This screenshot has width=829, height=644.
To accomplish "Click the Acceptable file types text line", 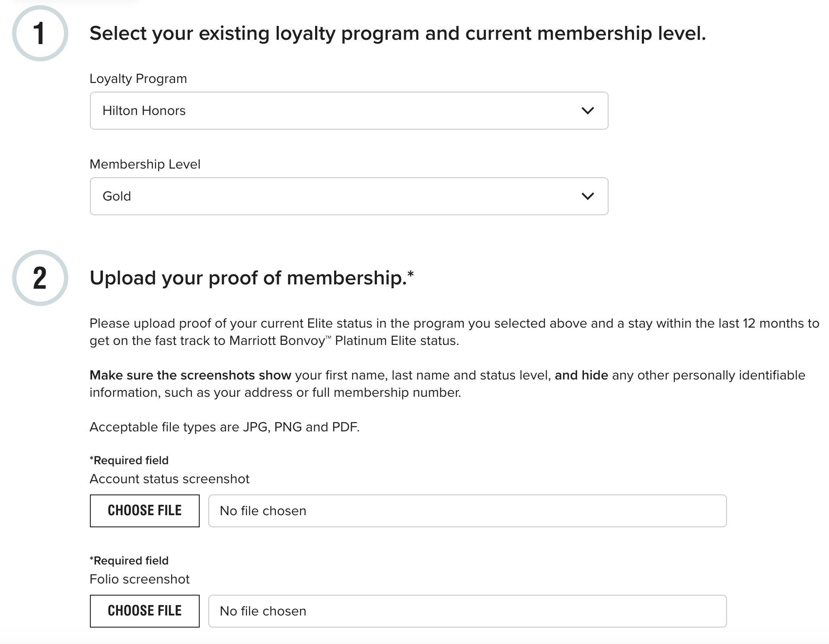I will (x=224, y=427).
